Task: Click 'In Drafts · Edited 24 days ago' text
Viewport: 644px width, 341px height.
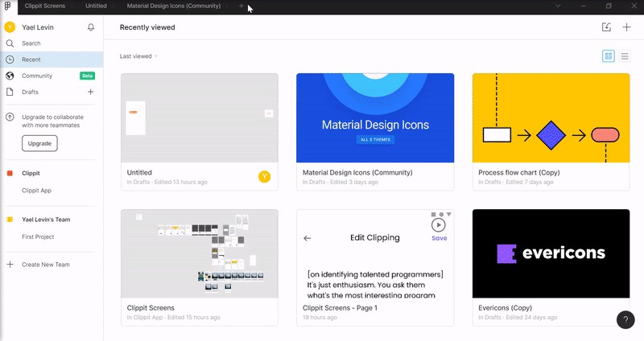Action: tap(518, 318)
